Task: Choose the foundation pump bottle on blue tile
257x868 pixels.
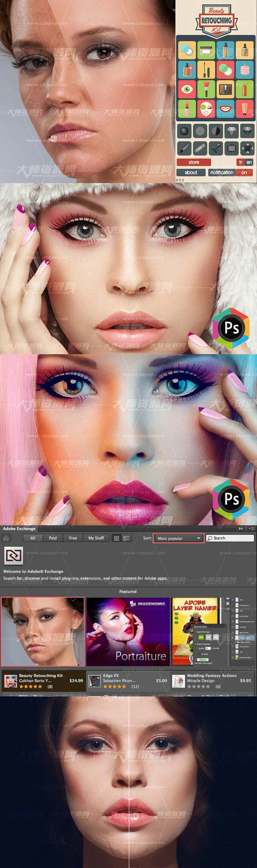Action: [225, 50]
